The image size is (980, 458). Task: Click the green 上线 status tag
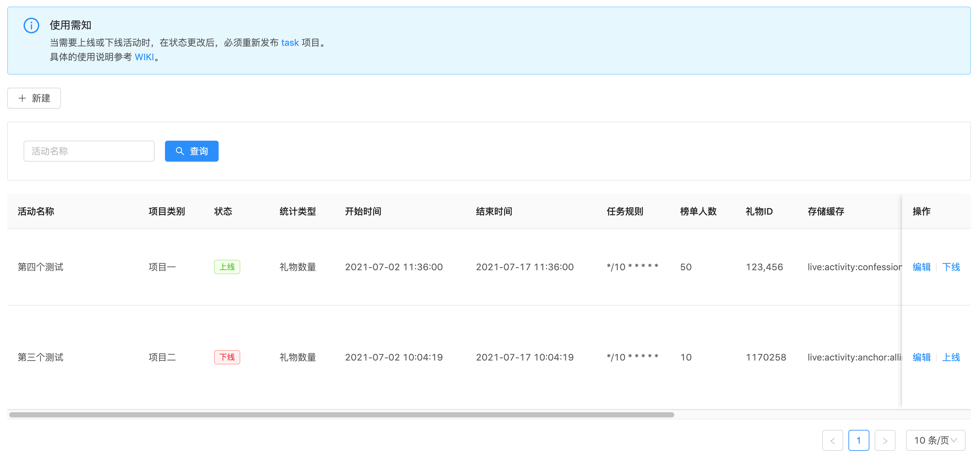point(227,267)
